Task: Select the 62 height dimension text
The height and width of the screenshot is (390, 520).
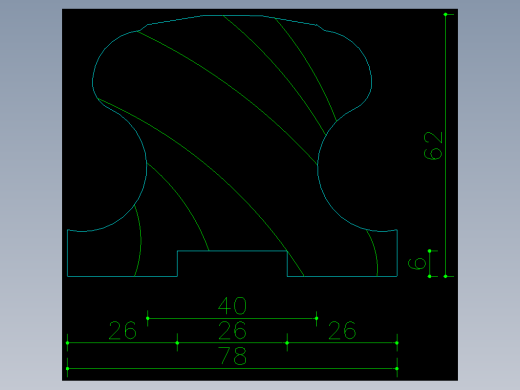Action: tap(433, 146)
